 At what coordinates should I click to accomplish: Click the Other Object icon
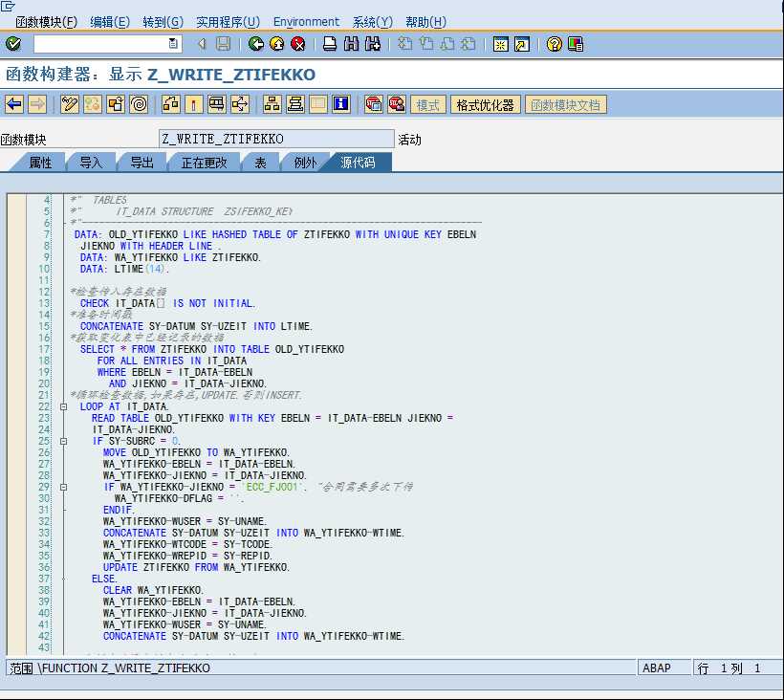(116, 104)
